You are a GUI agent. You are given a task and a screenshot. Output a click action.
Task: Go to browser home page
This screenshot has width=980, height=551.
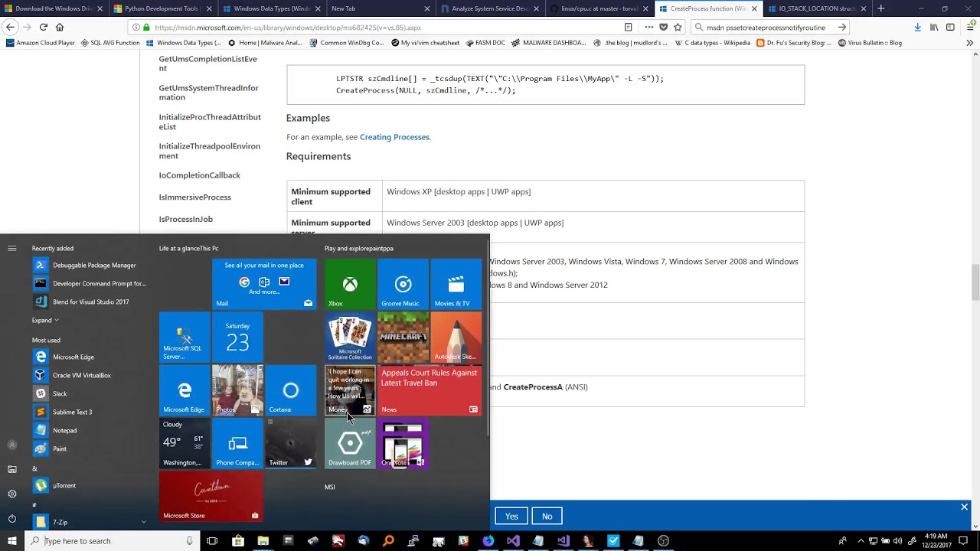[x=60, y=27]
